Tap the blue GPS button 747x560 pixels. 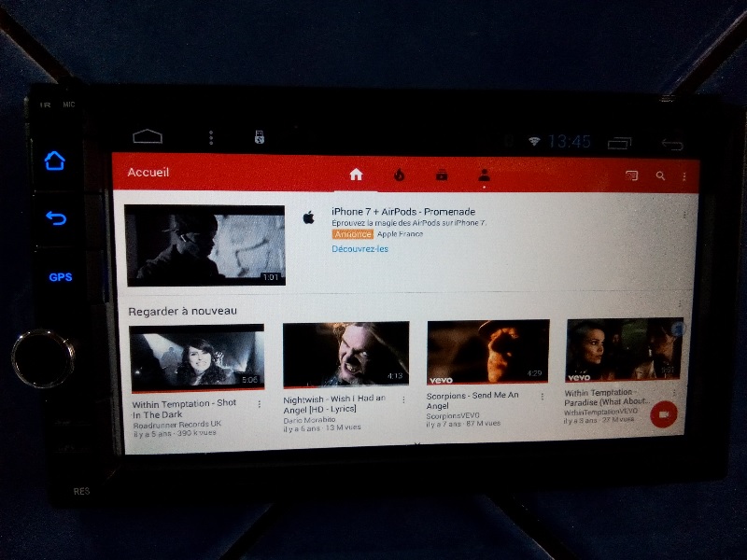tap(61, 277)
